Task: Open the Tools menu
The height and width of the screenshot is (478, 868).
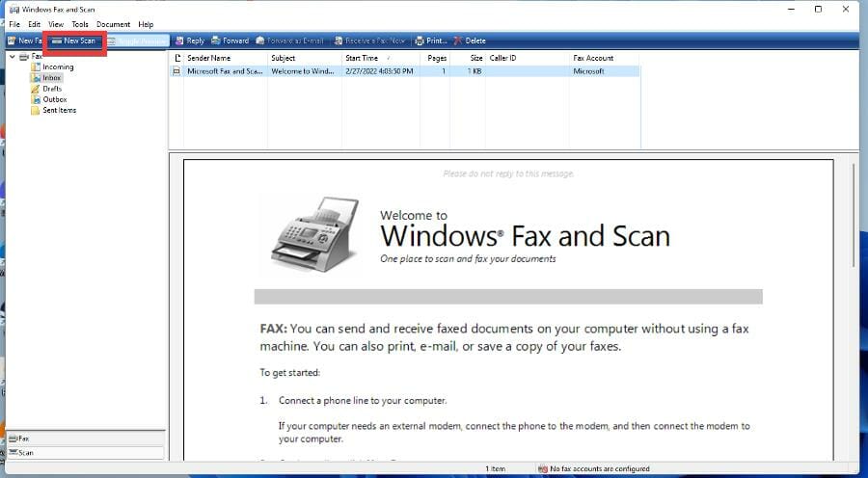Action: 80,24
